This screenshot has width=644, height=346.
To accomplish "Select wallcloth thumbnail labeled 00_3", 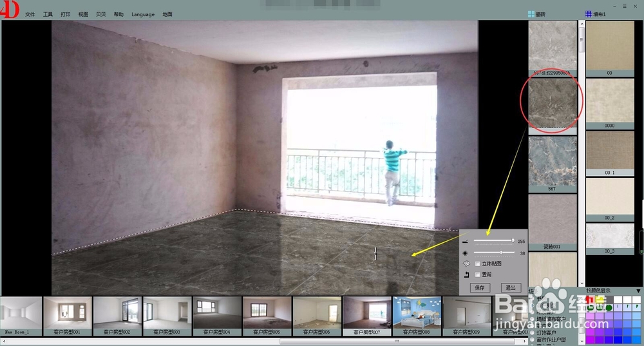I will (x=610, y=239).
